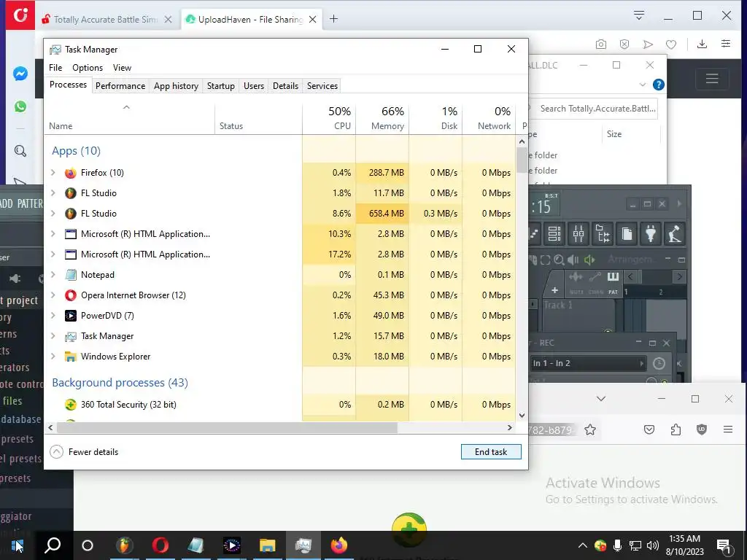The image size is (747, 560).
Task: Click the File Explorer search box
Action: point(597,109)
